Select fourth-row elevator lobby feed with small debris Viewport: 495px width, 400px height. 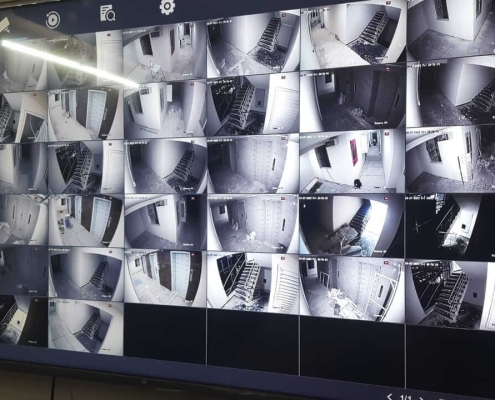pos(253,223)
